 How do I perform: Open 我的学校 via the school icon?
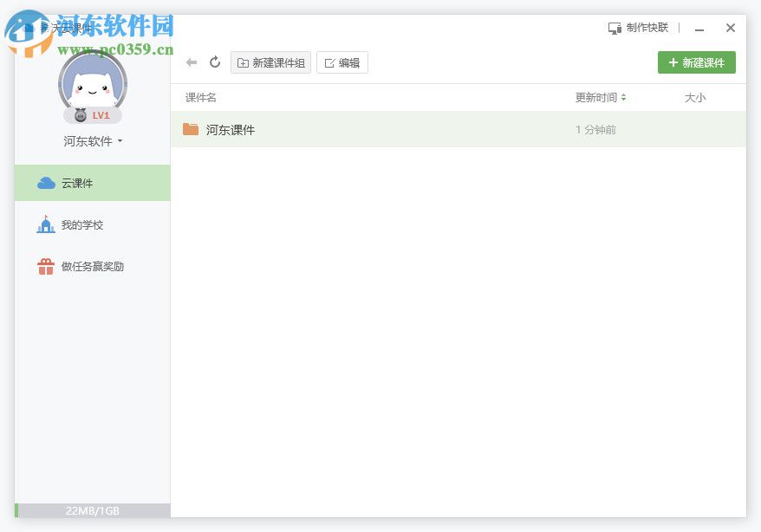[x=45, y=224]
